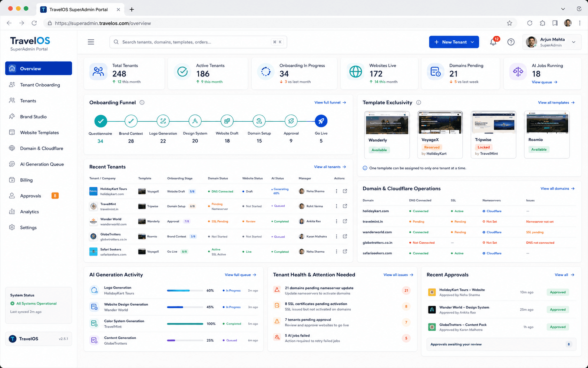Expand the New Tenant dropdown arrow
This screenshot has height=368, width=588.
(x=472, y=42)
